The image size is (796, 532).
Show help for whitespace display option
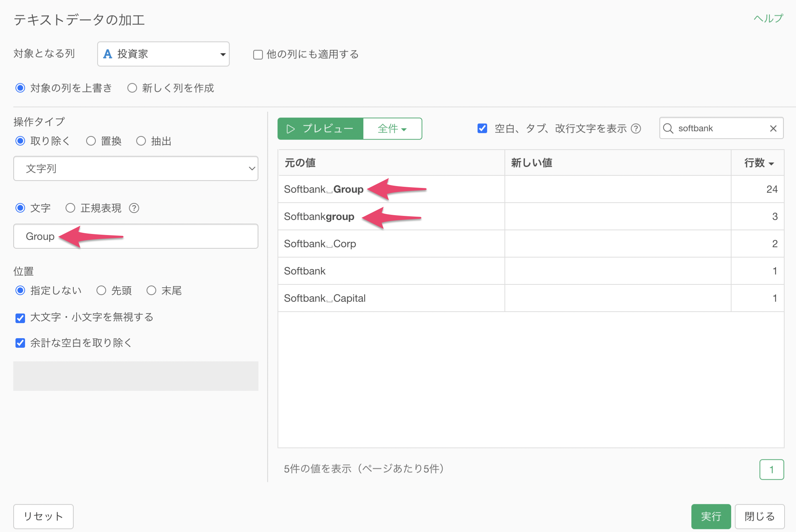point(636,129)
